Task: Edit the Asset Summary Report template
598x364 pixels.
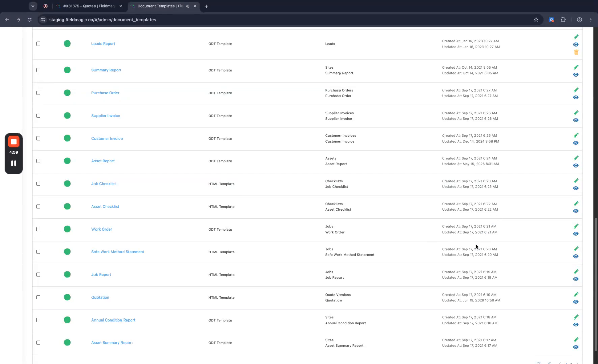Action: click(x=576, y=340)
